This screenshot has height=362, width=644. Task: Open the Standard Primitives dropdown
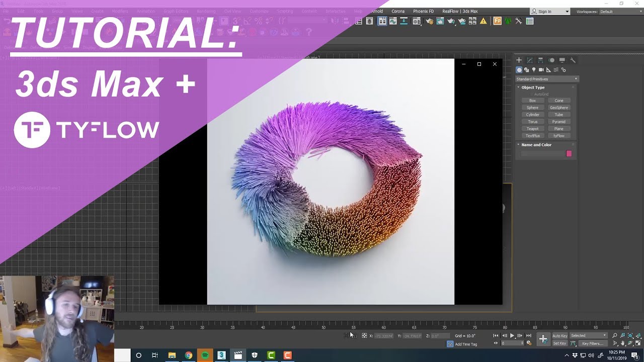(547, 79)
